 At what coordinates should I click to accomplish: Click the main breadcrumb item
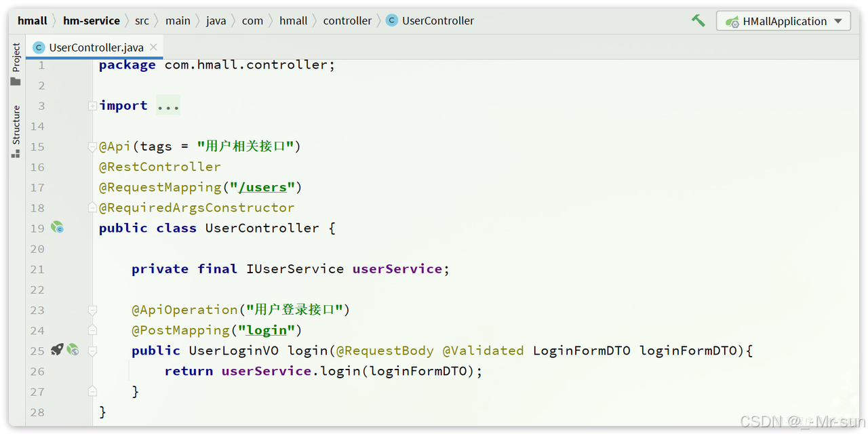(x=178, y=21)
